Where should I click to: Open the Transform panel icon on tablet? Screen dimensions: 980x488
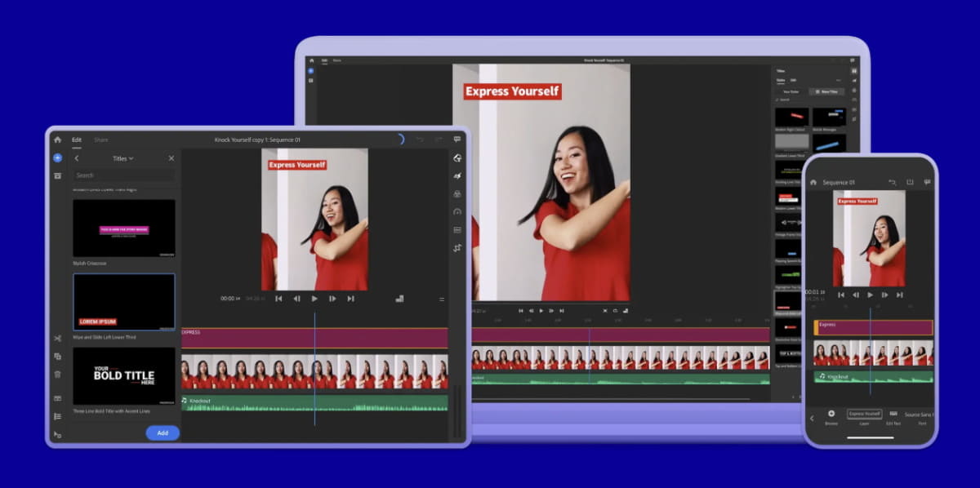click(457, 247)
